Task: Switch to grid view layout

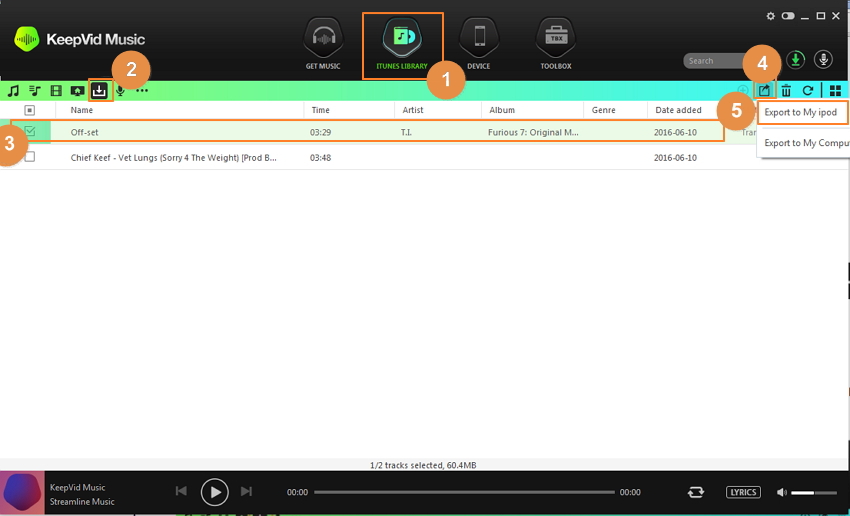Action: [835, 91]
